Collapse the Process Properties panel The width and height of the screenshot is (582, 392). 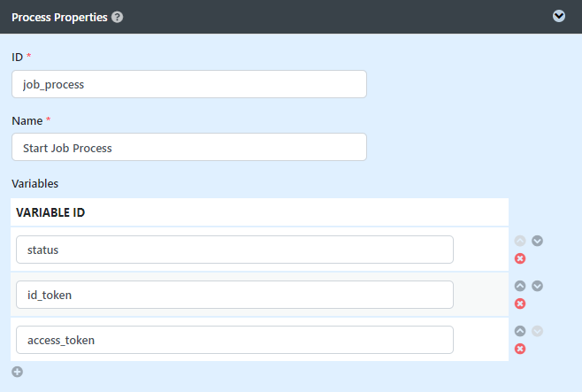click(x=559, y=16)
